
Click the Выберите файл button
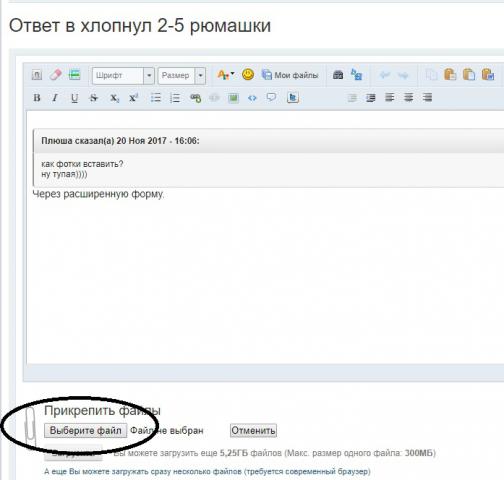[x=86, y=430]
